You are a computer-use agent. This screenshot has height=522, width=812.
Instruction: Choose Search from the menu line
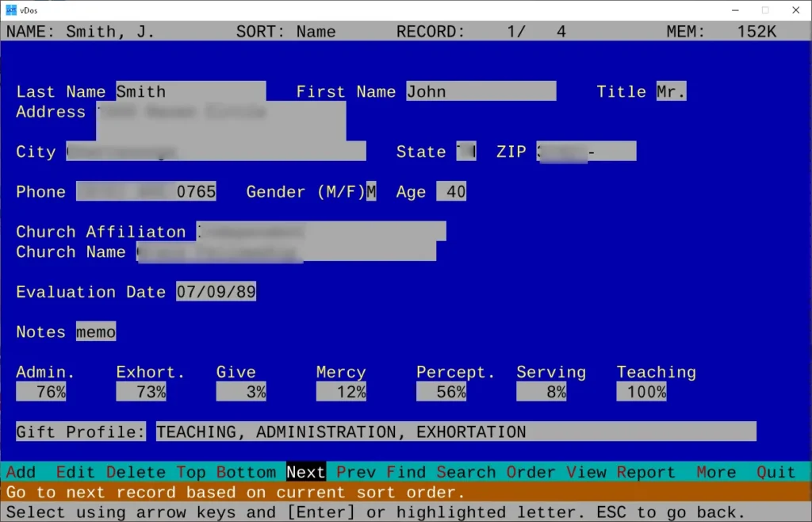(x=466, y=472)
